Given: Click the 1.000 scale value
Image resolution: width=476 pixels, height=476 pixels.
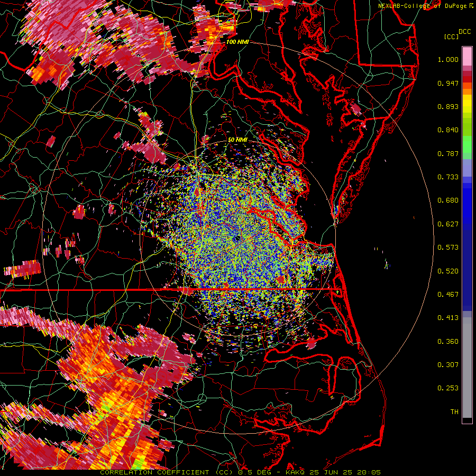Looking at the screenshot, I should (448, 59).
